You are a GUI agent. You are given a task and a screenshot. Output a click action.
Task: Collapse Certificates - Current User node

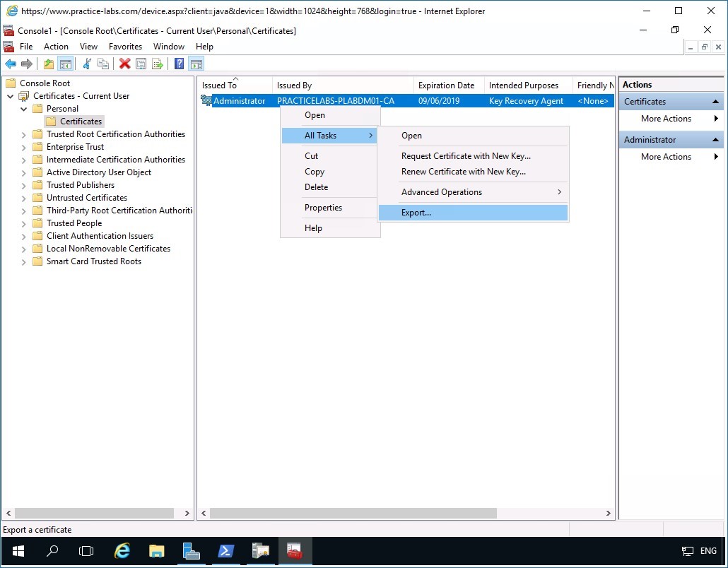tap(10, 96)
